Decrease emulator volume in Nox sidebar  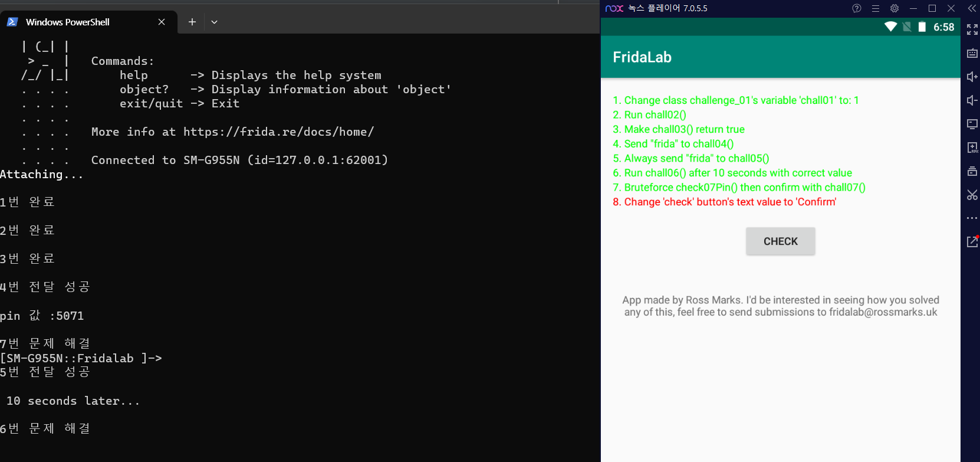point(972,100)
